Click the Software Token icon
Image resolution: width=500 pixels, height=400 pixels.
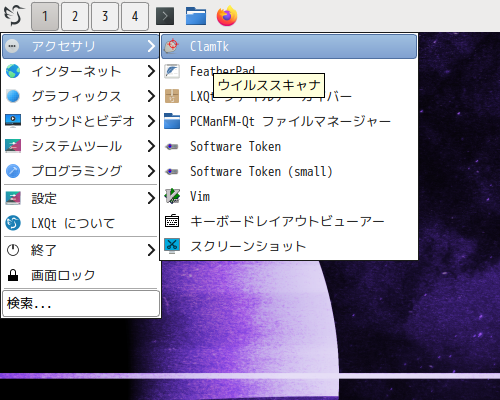tap(172, 146)
